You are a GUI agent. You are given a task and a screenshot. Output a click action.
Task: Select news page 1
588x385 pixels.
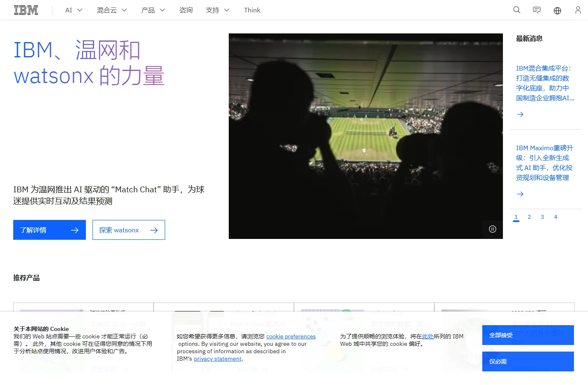pos(516,217)
